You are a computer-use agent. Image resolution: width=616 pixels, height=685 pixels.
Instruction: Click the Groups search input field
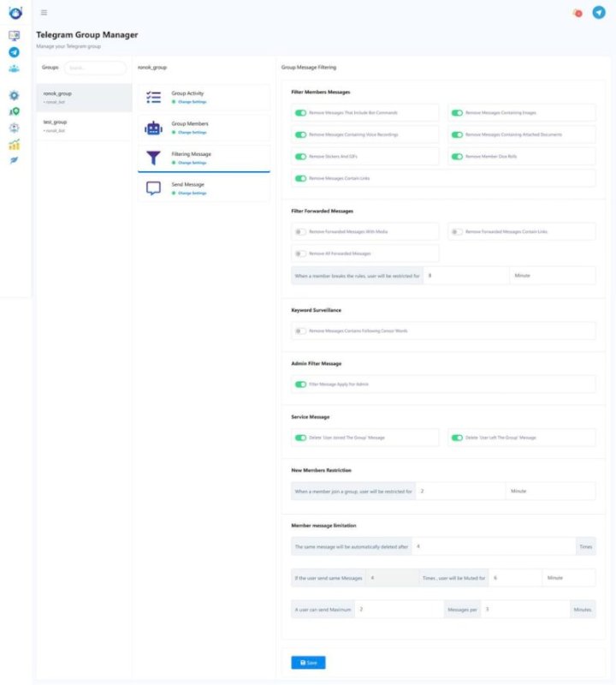click(94, 68)
